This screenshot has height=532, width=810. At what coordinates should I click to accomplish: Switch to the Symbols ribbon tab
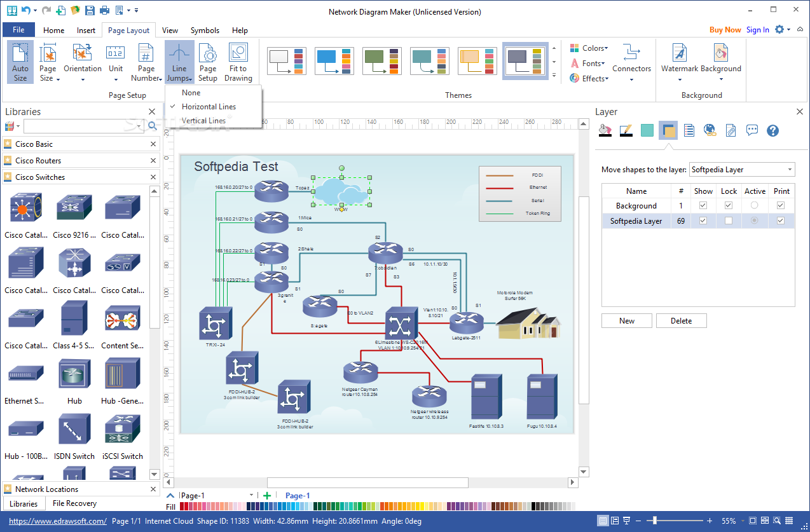(205, 30)
